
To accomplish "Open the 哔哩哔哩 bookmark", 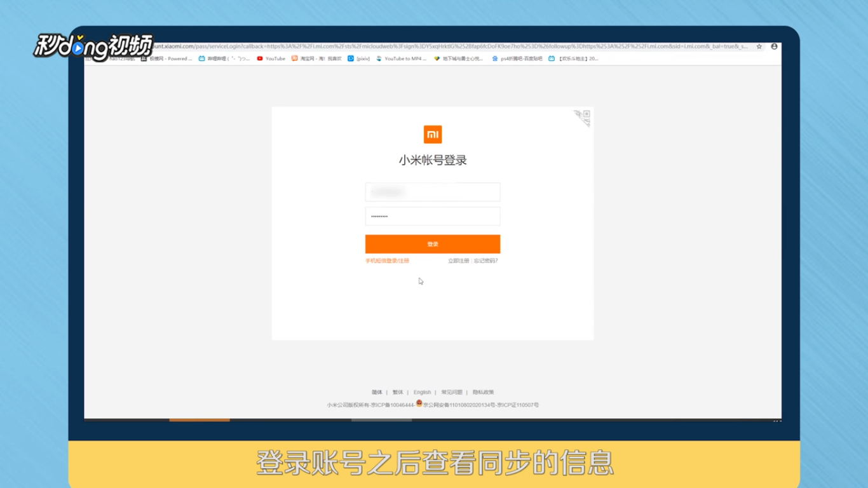I will (x=224, y=58).
